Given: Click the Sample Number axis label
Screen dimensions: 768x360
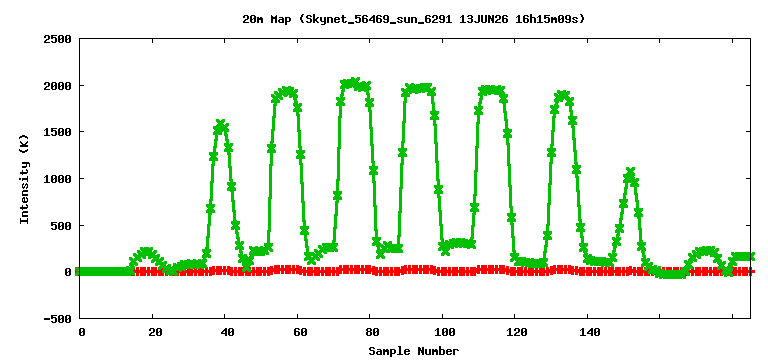Looking at the screenshot, I should [413, 351].
